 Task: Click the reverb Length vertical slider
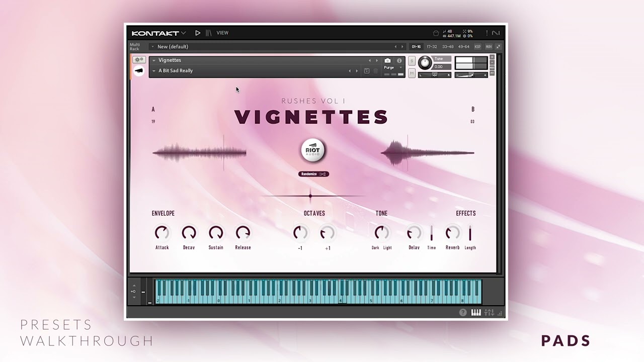470,233
